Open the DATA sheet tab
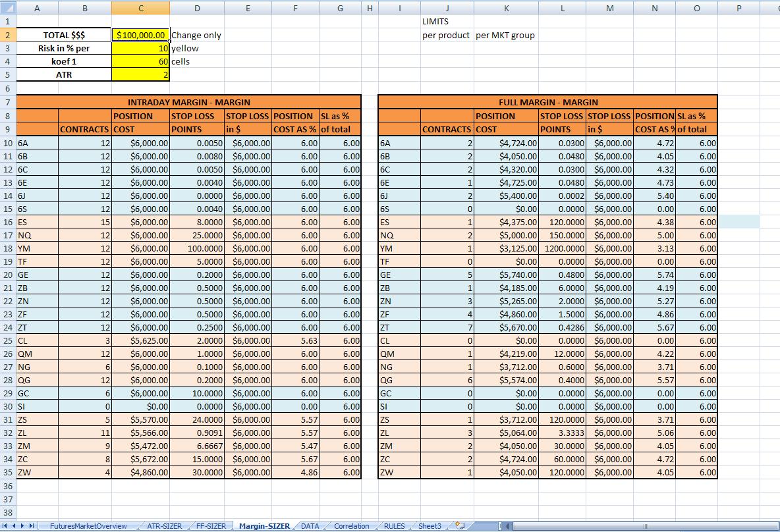Screen dimensions: 780x532 point(310,526)
